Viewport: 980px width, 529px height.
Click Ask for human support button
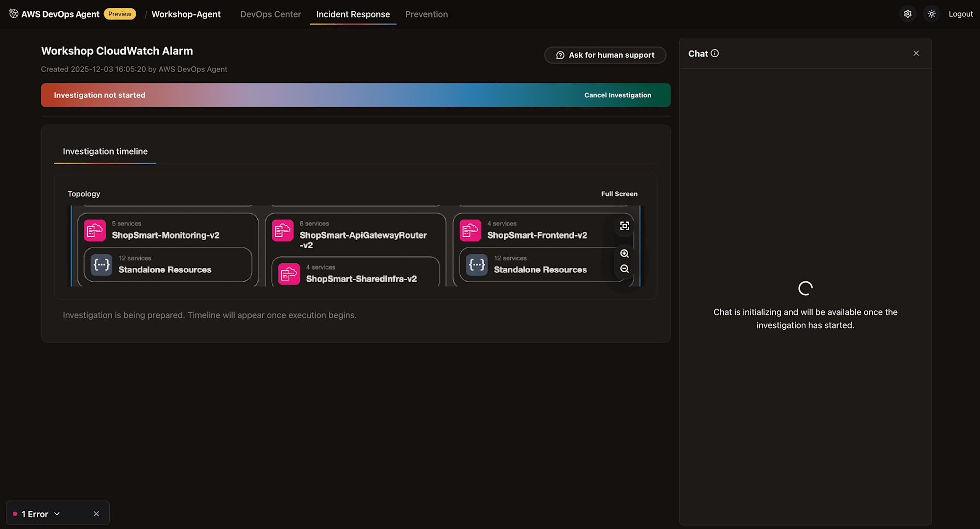[605, 55]
